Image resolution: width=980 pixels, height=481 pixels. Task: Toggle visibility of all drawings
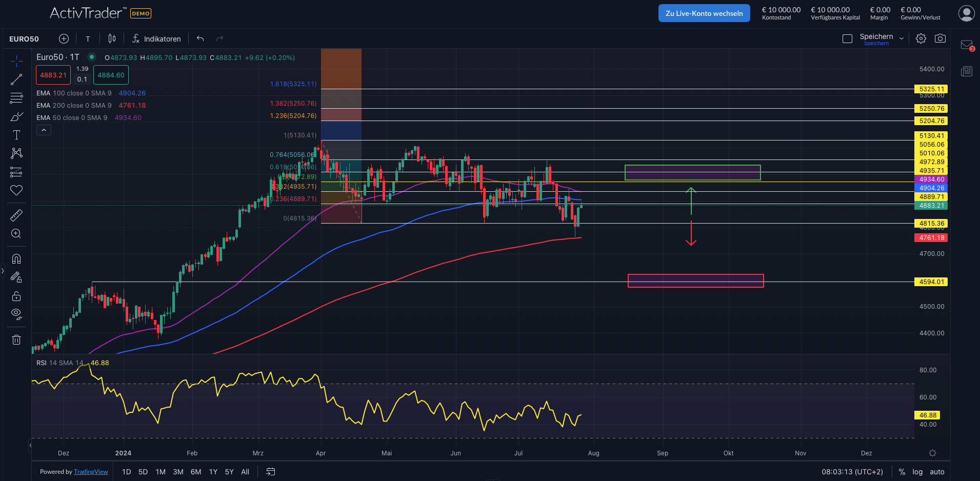16,313
